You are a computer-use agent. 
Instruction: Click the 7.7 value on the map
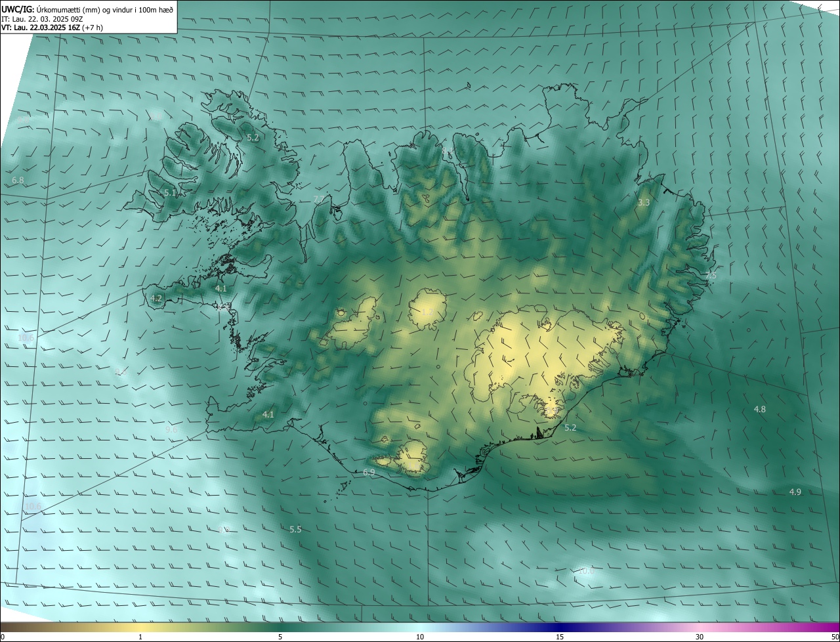(x=319, y=199)
